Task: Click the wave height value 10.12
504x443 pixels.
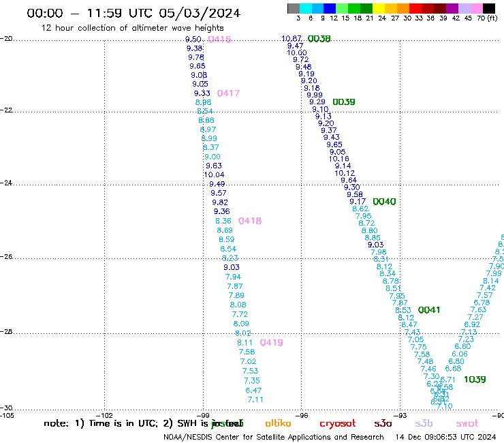Action: (345, 173)
